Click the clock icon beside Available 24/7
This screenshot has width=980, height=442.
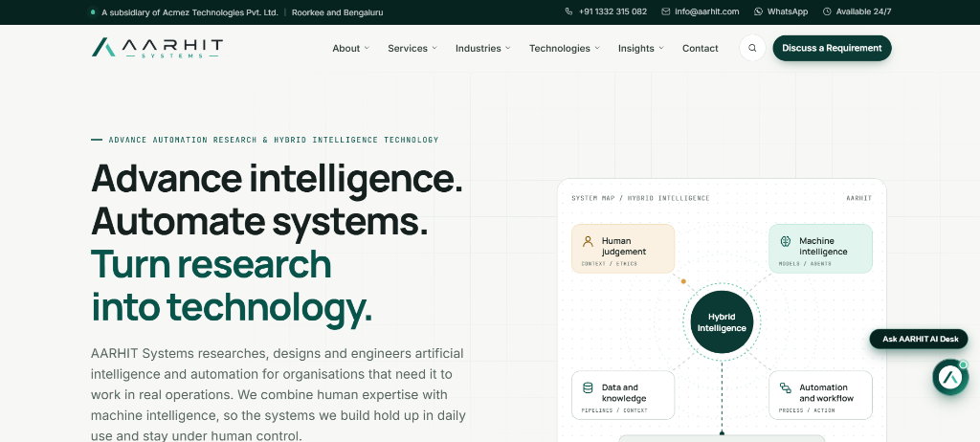point(827,11)
